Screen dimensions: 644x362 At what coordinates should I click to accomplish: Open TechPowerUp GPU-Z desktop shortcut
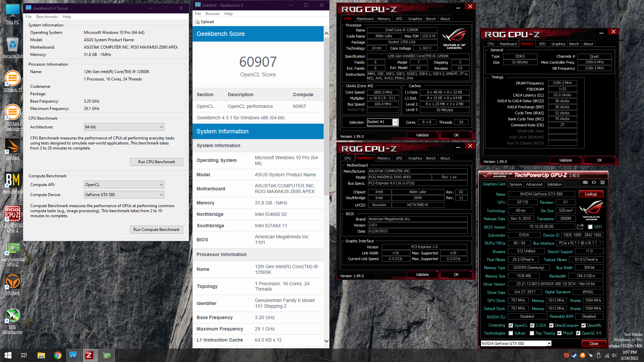pyautogui.click(x=12, y=254)
